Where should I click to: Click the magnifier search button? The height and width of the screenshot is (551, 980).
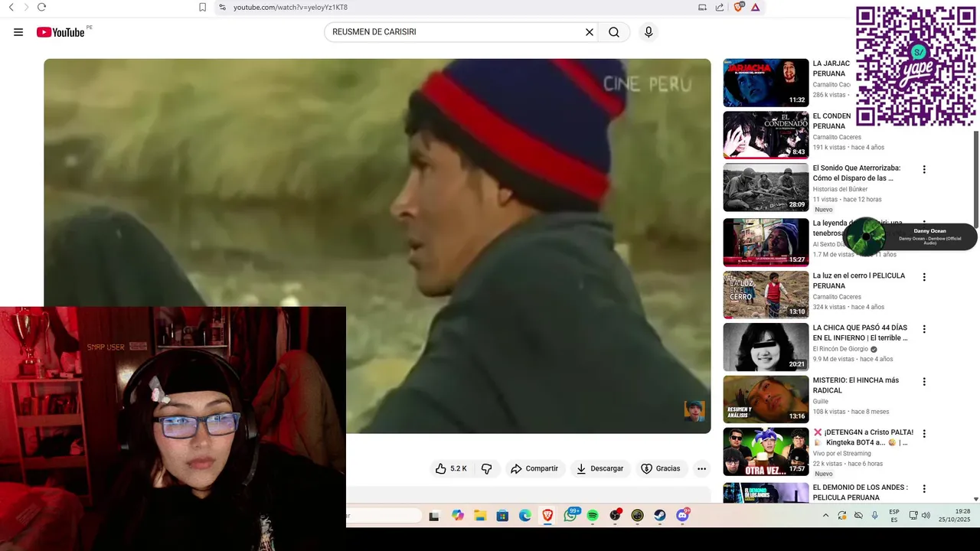[x=614, y=32]
